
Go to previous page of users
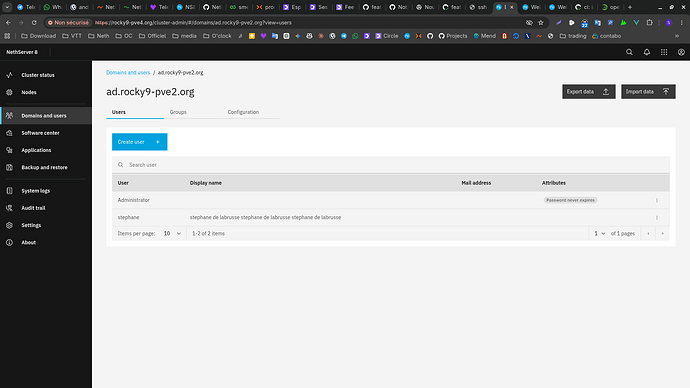[648, 234]
